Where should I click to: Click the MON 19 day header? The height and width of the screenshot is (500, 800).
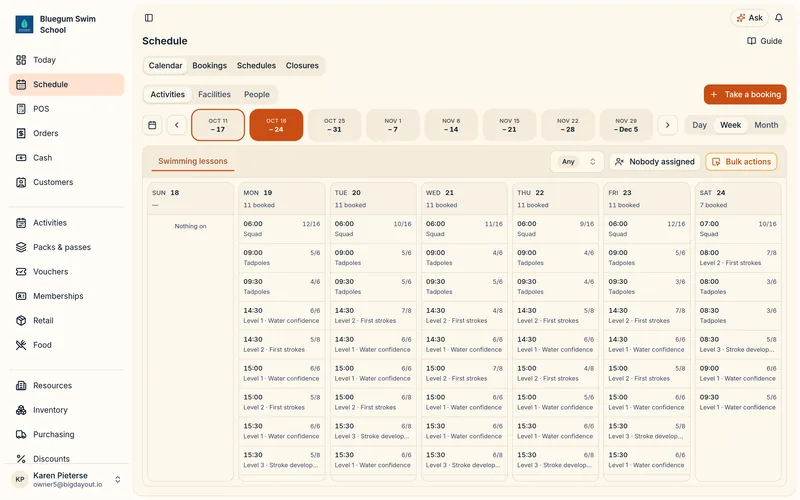(282, 198)
